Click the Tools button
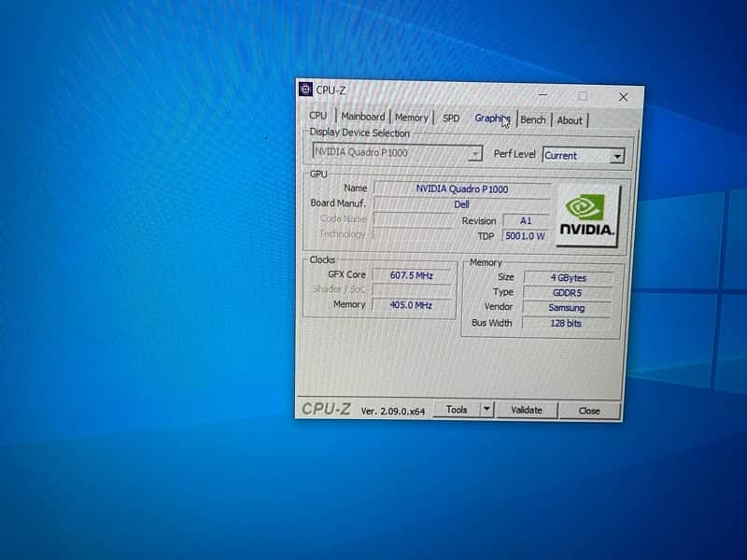 click(457, 410)
